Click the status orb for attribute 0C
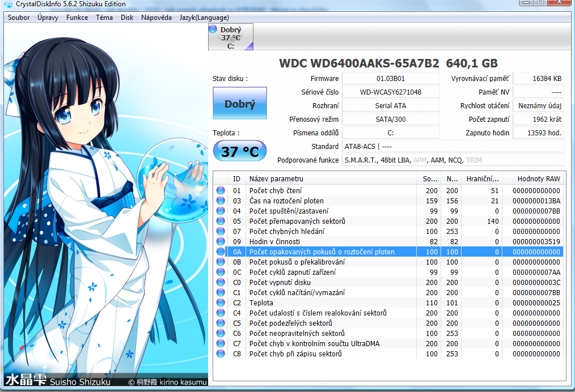This screenshot has width=575, height=392. (221, 272)
